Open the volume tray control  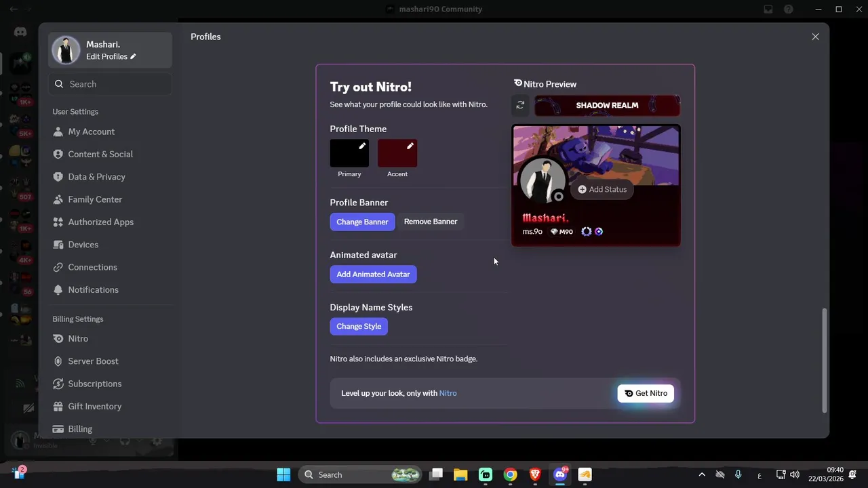795,474
